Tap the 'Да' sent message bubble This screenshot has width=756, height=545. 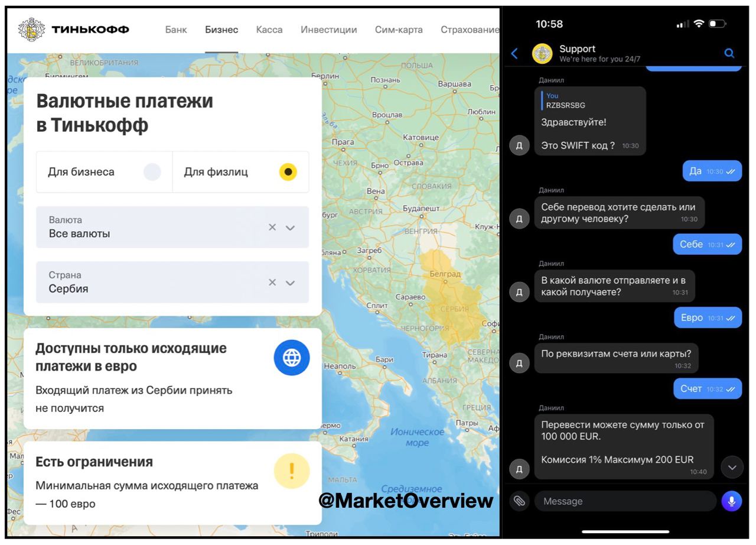pos(712,171)
